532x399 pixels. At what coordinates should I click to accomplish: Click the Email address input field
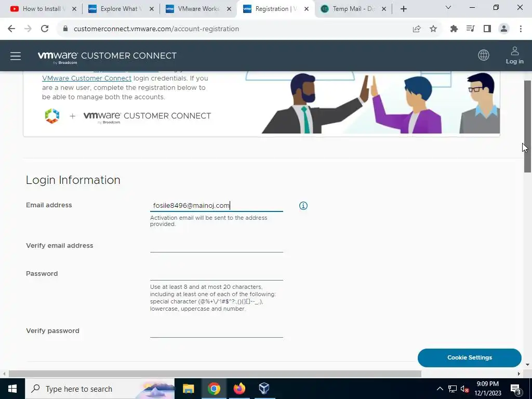217,205
